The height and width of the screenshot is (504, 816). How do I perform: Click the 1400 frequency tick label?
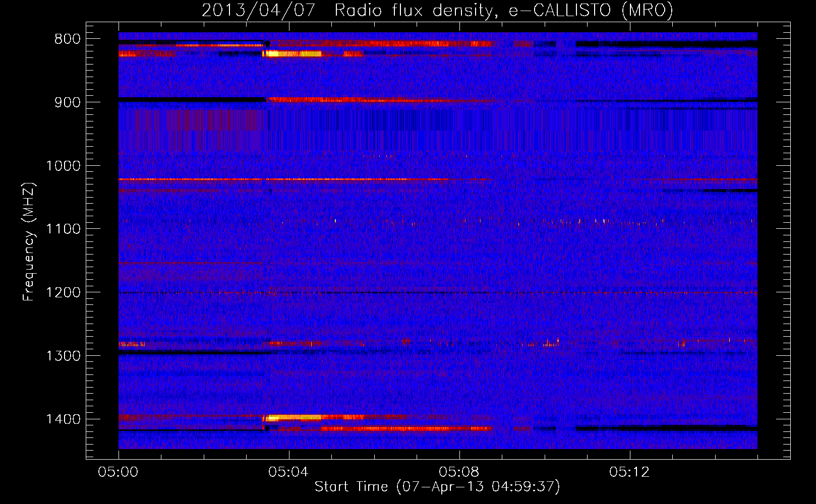coord(63,419)
